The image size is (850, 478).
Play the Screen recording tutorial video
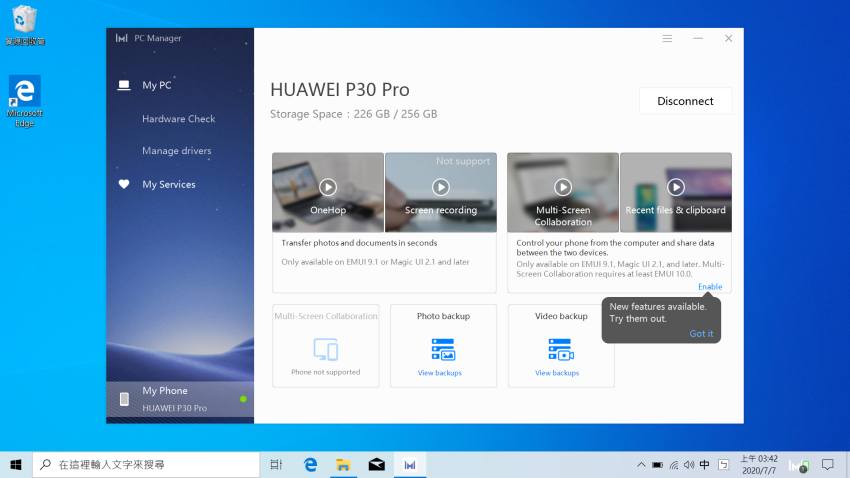pyautogui.click(x=441, y=187)
